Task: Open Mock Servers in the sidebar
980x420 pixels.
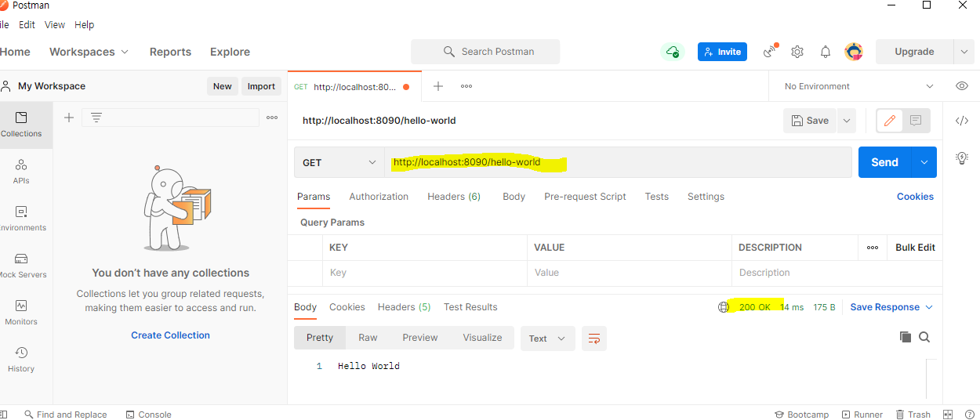Action: click(x=21, y=266)
